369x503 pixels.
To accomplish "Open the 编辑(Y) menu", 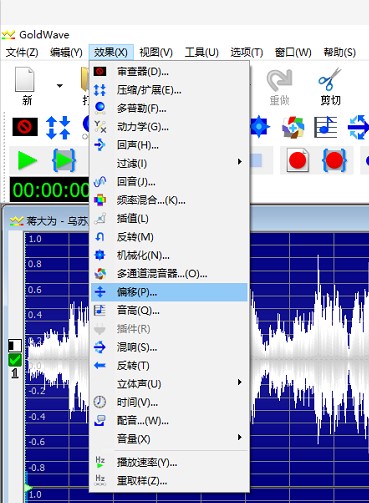I will (x=66, y=52).
